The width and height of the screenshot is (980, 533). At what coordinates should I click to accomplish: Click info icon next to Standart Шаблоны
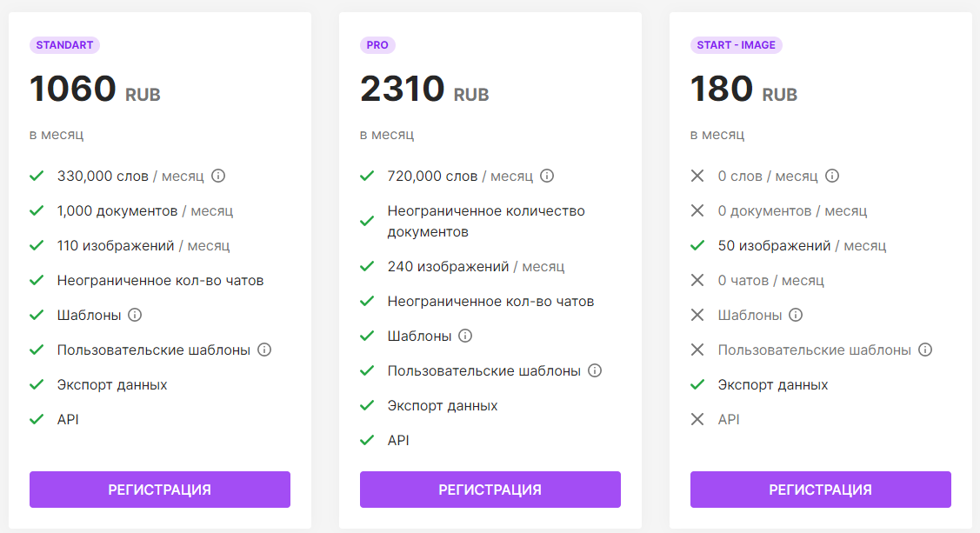pos(136,315)
